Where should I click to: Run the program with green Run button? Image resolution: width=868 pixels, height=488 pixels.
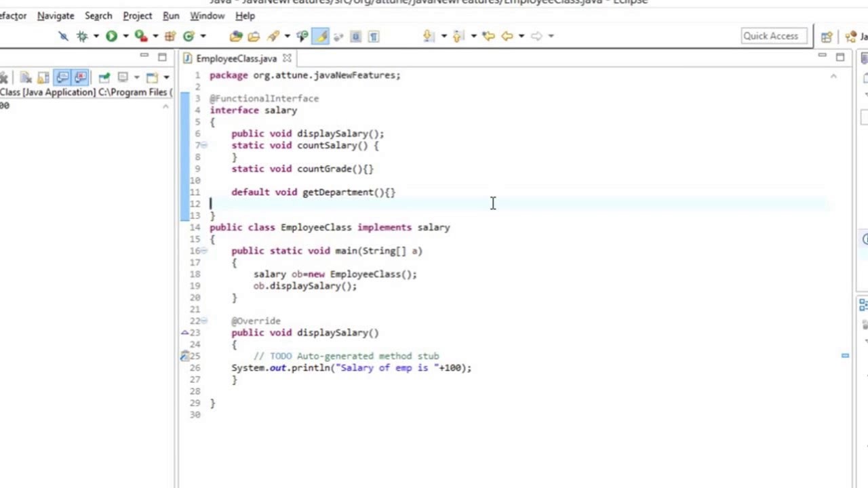(x=111, y=36)
